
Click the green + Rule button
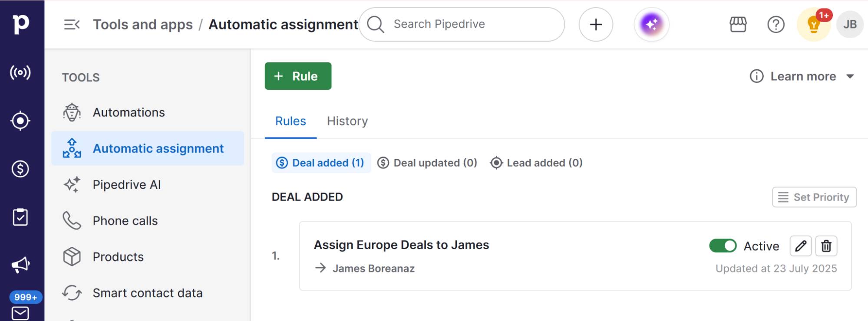298,76
